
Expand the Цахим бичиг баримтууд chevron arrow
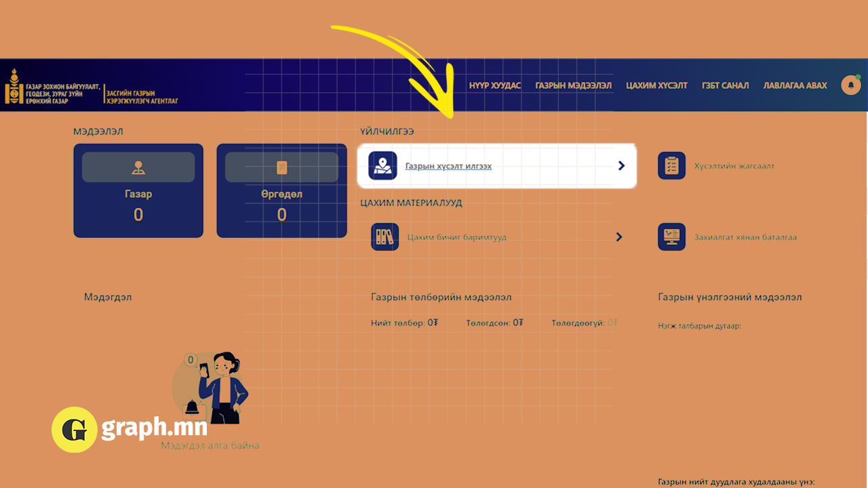click(x=618, y=237)
